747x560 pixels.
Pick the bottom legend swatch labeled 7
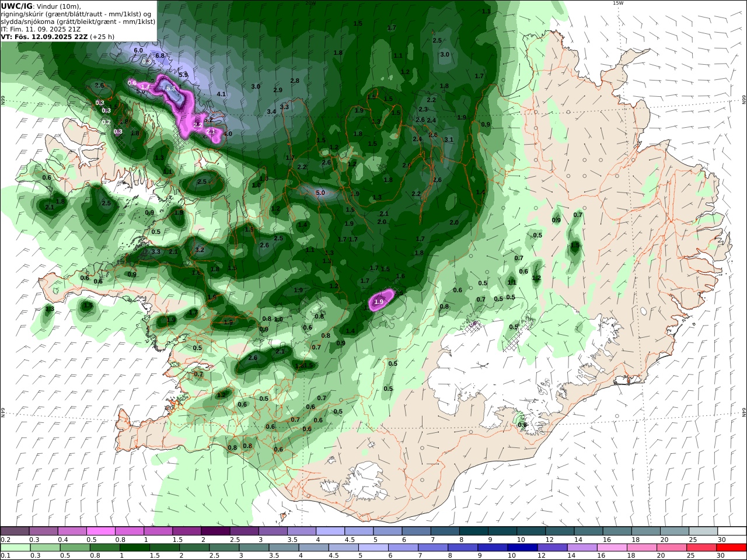(x=433, y=548)
